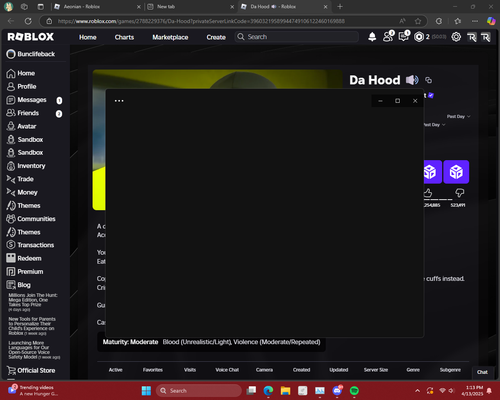Click the Maturity: Moderate label

tap(130, 342)
